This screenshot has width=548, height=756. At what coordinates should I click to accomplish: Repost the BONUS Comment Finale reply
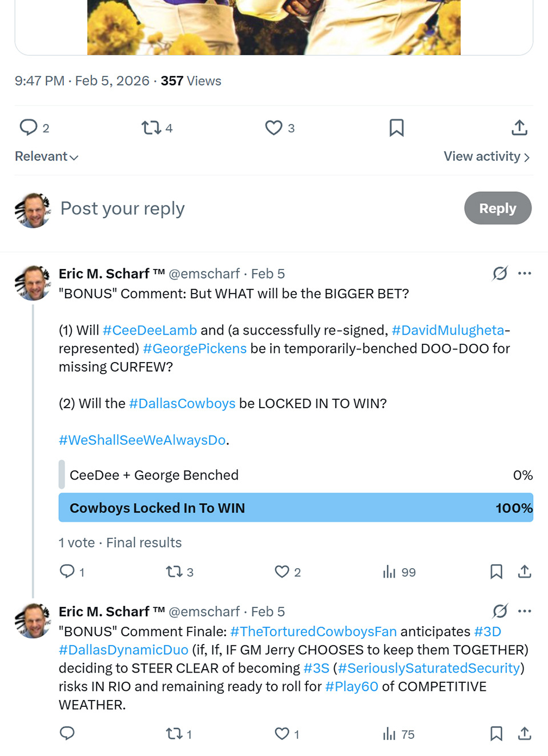click(174, 734)
